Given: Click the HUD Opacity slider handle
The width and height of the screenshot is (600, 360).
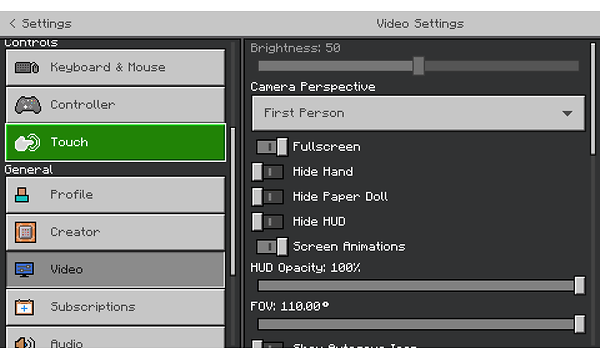Looking at the screenshot, I should [580, 285].
